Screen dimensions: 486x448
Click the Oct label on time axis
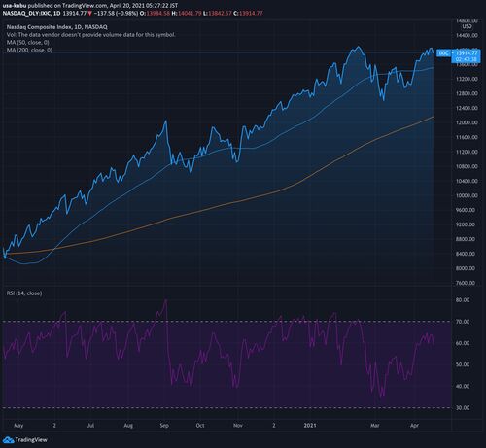[200, 426]
